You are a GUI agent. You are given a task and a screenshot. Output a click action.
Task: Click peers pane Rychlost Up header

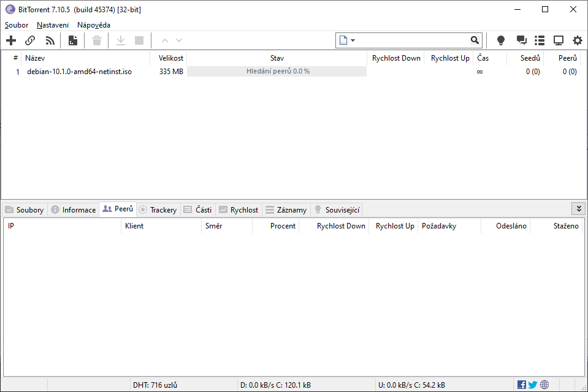coord(394,226)
